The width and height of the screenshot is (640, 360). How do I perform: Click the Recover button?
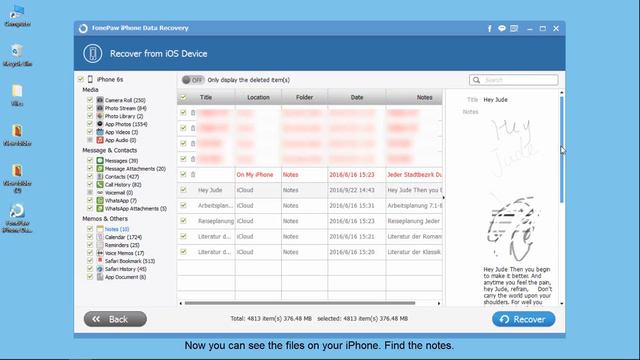[x=524, y=319]
